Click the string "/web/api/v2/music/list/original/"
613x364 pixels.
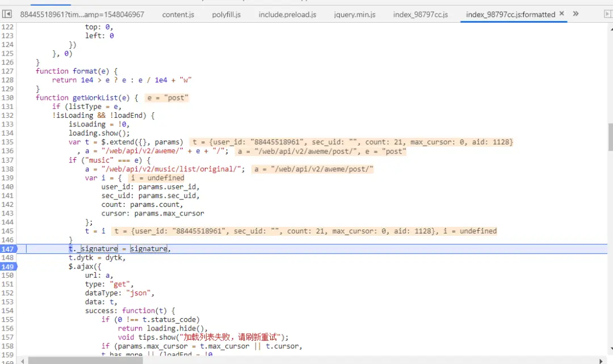171,169
